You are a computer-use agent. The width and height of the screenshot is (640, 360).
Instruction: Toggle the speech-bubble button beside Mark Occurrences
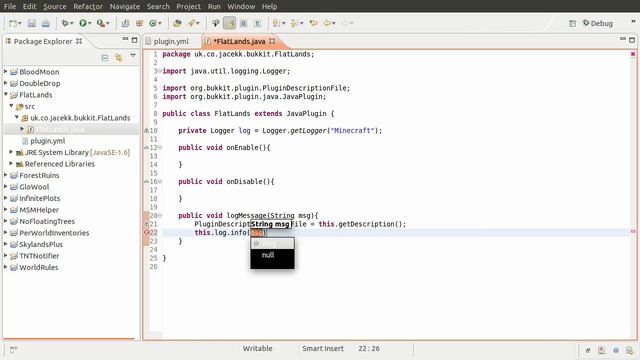click(216, 23)
